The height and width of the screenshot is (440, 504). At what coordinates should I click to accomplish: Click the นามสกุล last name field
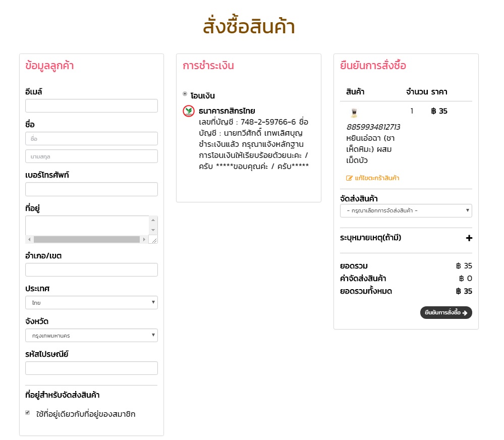click(x=91, y=156)
